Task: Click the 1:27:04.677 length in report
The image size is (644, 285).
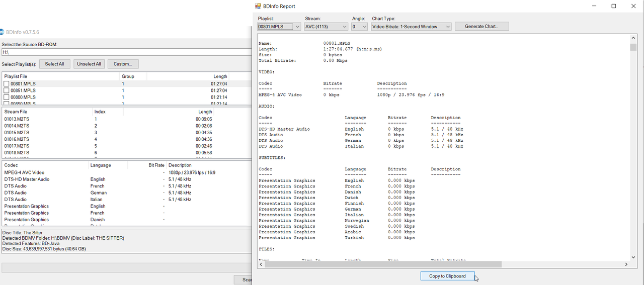Action: click(339, 49)
